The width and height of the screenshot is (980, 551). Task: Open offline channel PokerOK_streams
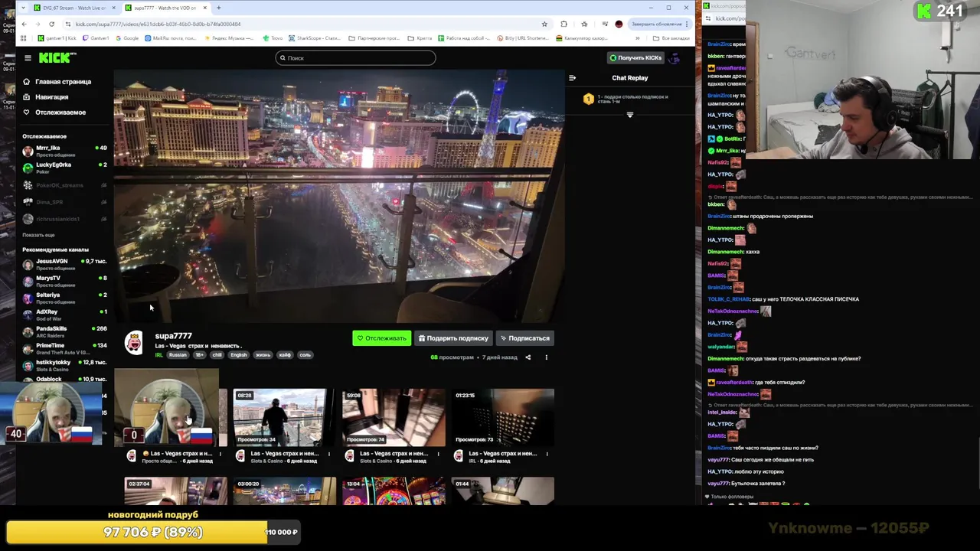pyautogui.click(x=64, y=185)
